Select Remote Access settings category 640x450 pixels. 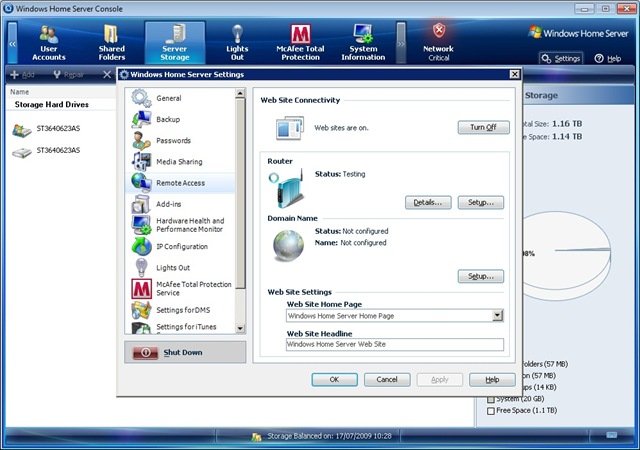pyautogui.click(x=180, y=183)
